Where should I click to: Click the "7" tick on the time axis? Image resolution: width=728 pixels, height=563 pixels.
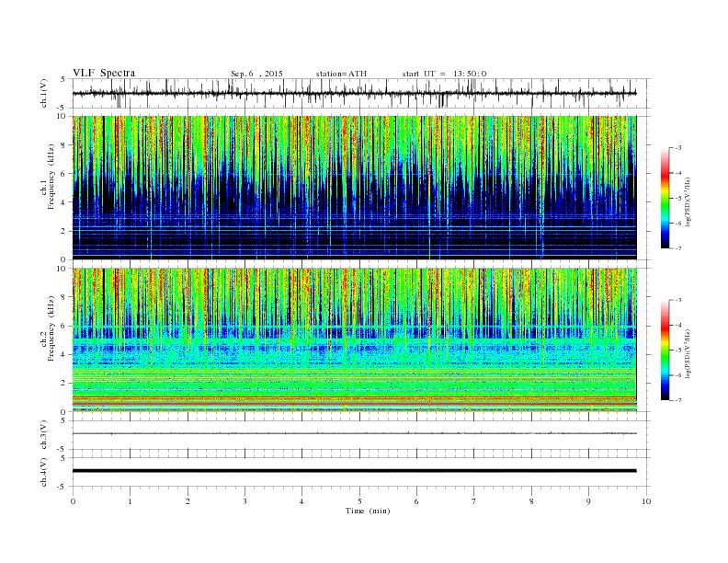[x=474, y=501]
